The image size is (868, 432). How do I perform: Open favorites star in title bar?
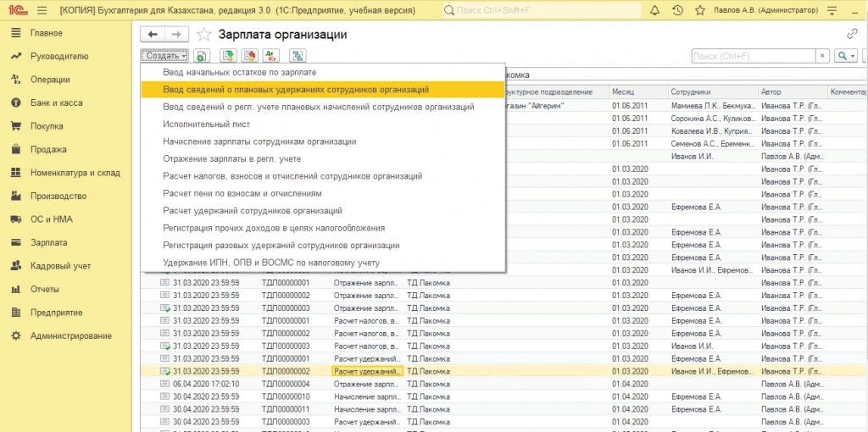699,10
